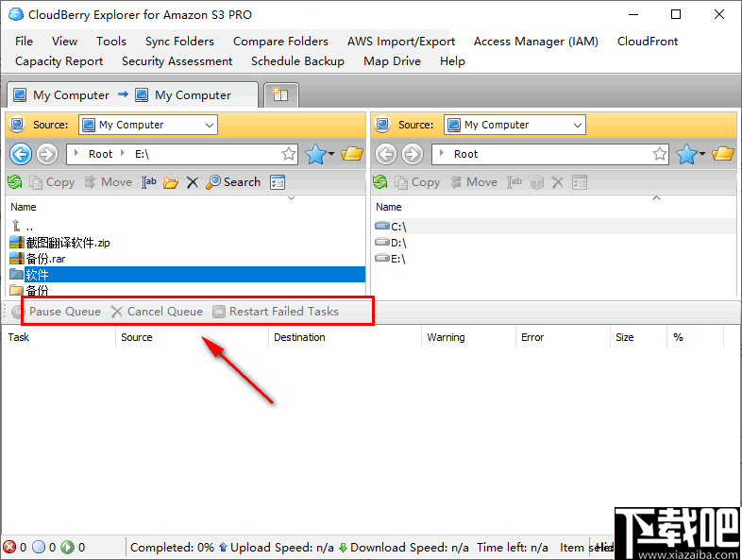The width and height of the screenshot is (742, 560).
Task: Select the D:\ drive in right pane
Action: click(x=553, y=243)
